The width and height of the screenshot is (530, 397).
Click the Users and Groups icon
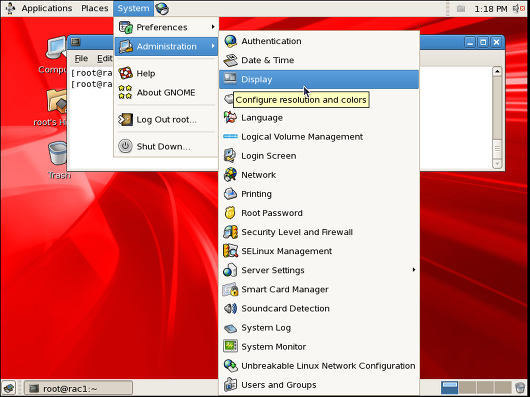pos(231,385)
